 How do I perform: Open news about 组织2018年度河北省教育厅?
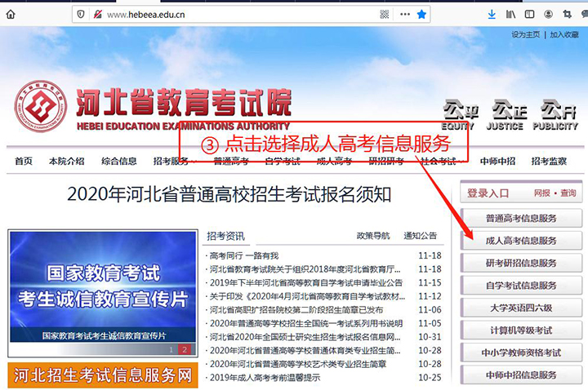[x=305, y=269]
